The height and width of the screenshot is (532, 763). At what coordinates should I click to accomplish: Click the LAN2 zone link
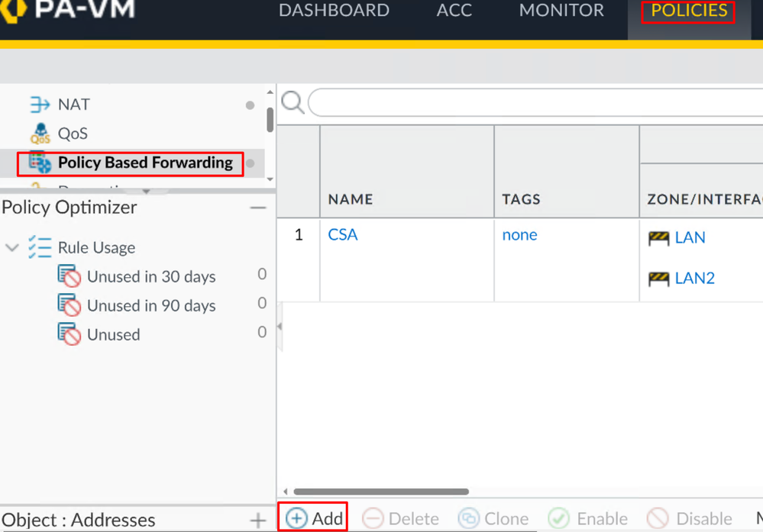click(694, 279)
